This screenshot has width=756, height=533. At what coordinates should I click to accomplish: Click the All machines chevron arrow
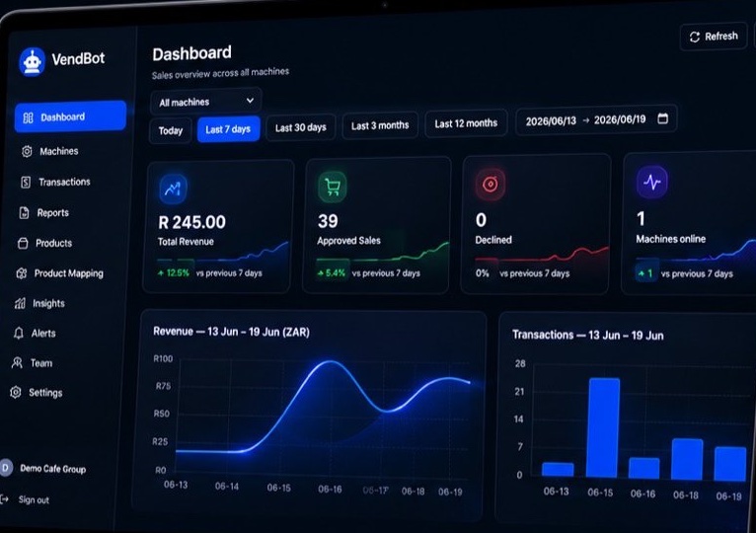click(250, 101)
